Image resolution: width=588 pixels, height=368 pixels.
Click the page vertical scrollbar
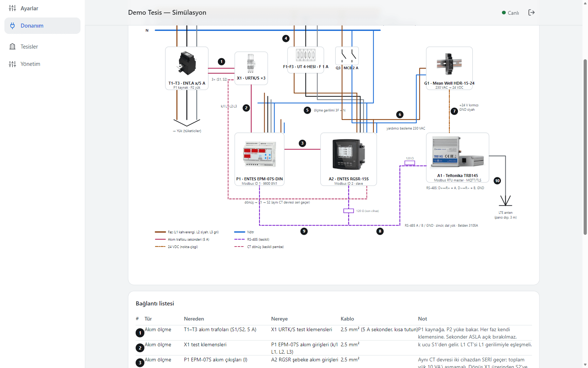click(x=585, y=147)
